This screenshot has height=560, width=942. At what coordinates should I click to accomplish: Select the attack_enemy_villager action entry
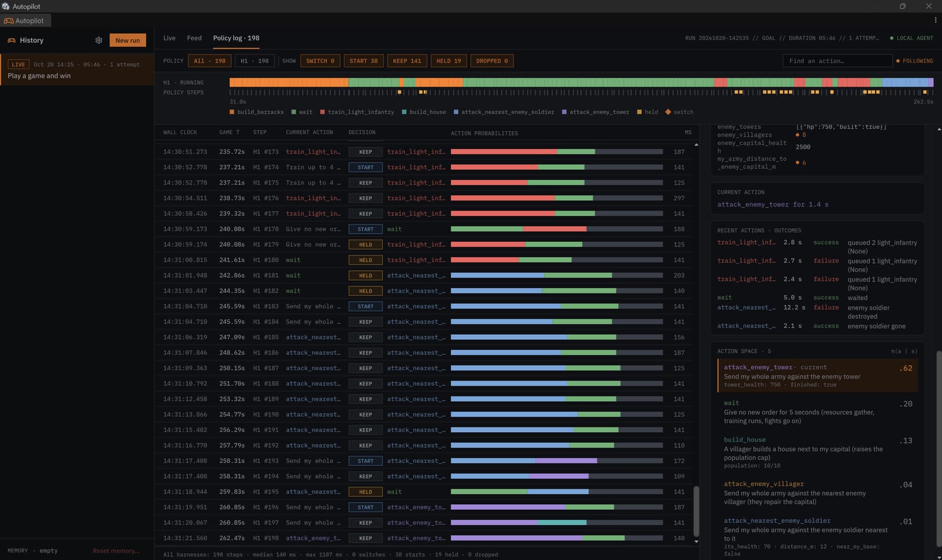coord(818,492)
